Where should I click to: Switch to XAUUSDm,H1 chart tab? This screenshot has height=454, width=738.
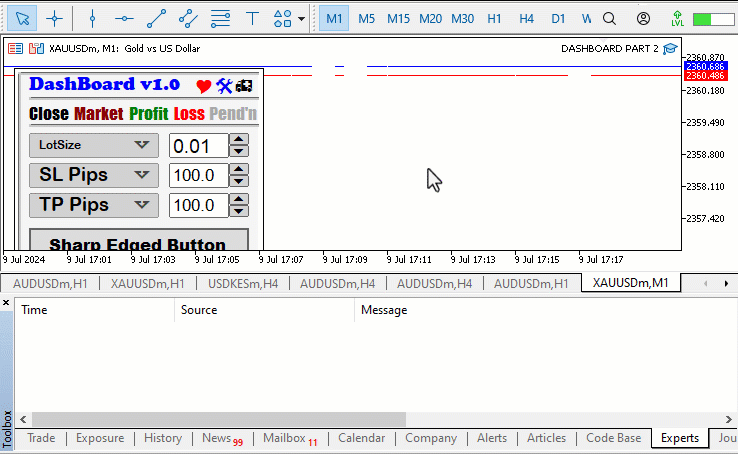[x=147, y=284]
